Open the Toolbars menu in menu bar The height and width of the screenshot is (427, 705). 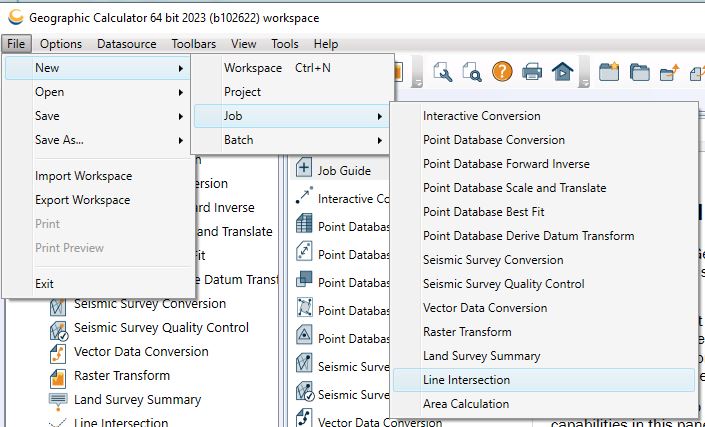193,44
